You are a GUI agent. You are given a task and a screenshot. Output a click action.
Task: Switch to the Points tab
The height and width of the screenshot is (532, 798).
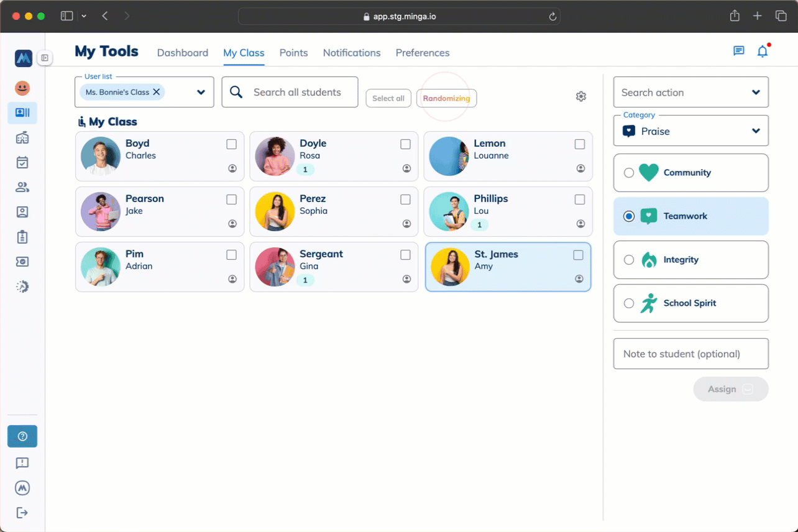click(293, 53)
